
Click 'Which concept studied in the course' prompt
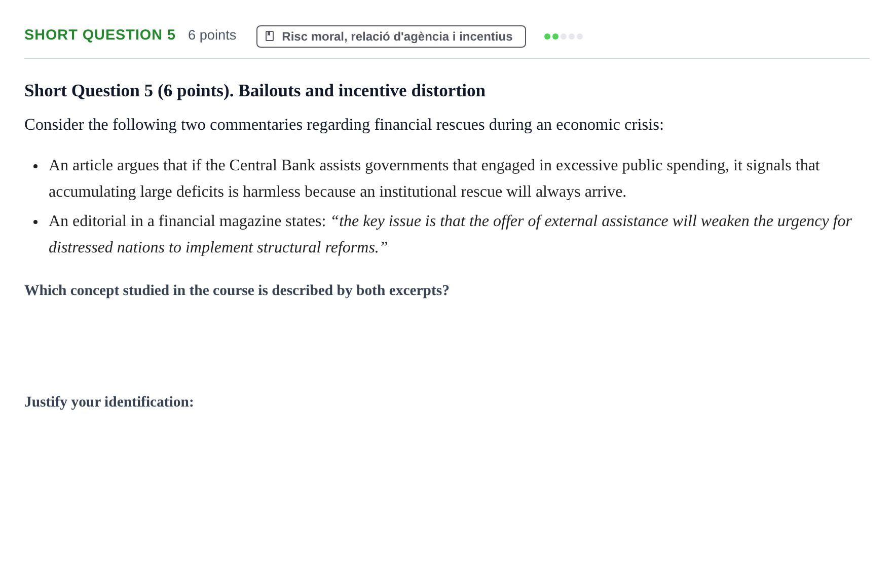[237, 290]
